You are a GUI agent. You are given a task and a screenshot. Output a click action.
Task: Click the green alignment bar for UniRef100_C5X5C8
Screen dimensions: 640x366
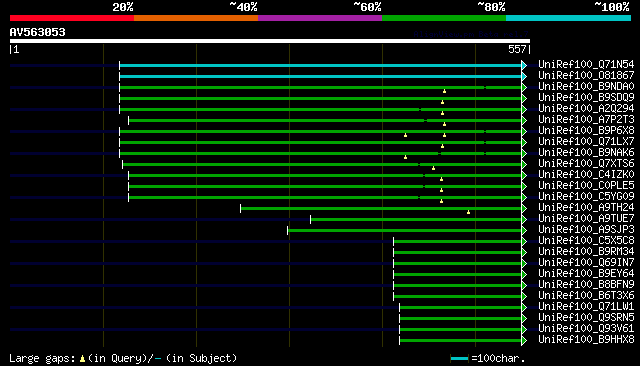pyautogui.click(x=458, y=242)
